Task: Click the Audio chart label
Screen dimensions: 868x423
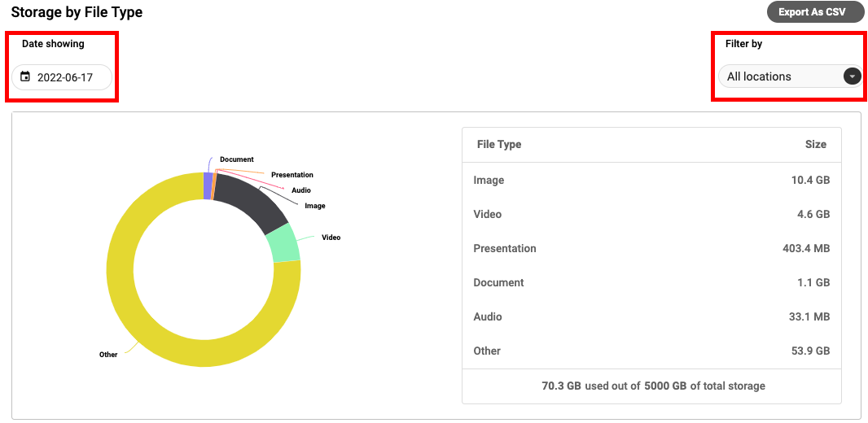Action: tap(301, 190)
